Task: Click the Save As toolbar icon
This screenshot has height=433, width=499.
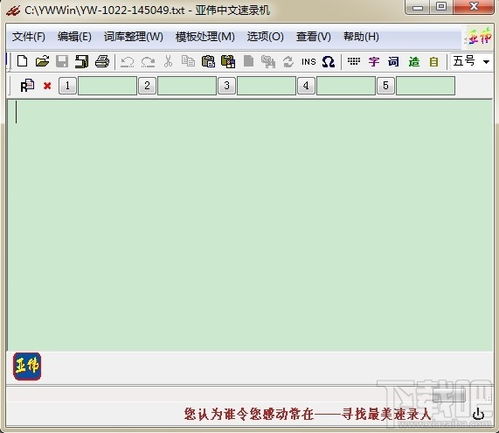Action: pos(82,62)
